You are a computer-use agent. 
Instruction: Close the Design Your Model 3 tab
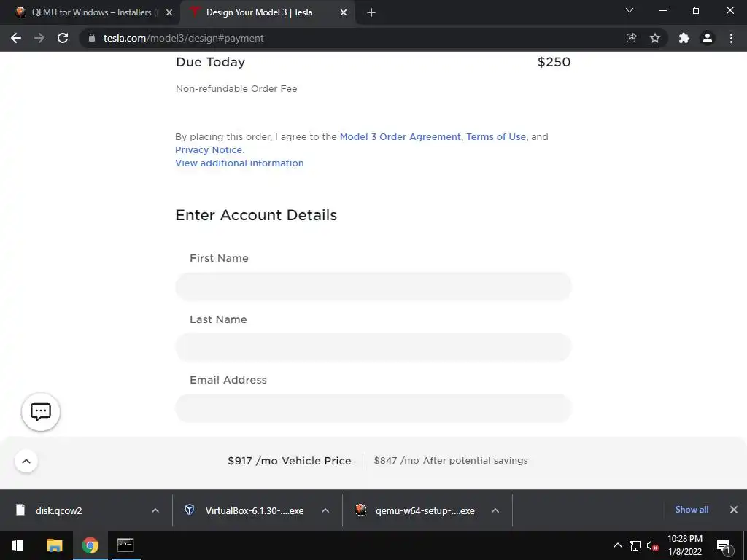tap(344, 12)
